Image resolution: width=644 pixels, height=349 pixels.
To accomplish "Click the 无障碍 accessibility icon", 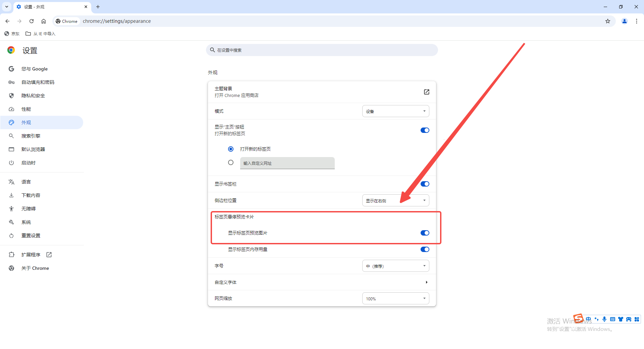I will coord(11,209).
